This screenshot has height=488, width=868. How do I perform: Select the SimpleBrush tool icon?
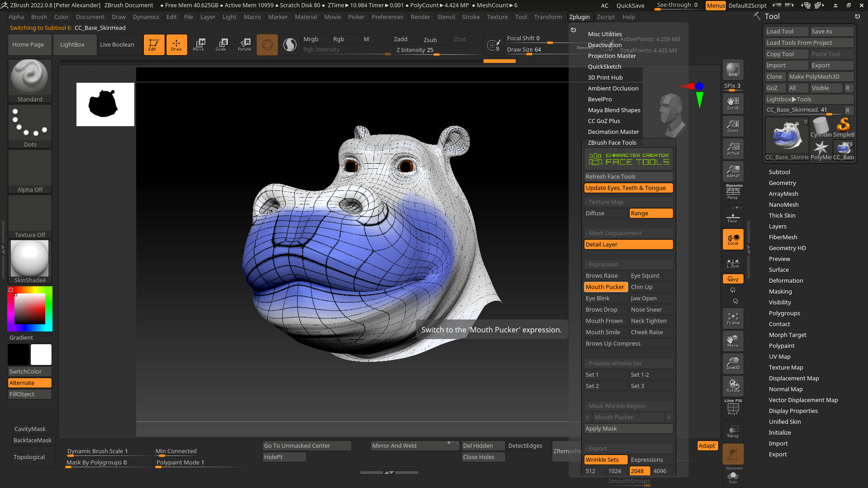click(x=844, y=128)
